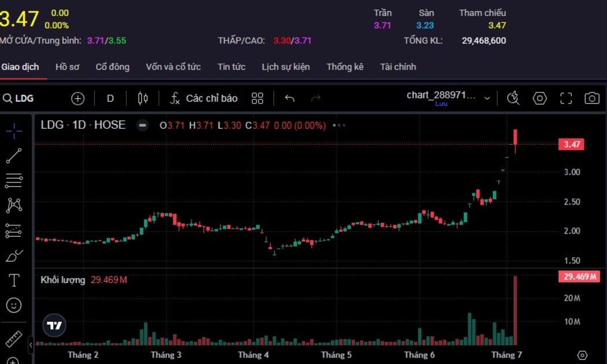Open chart settings hexagon icon
607x364 pixels.
pyautogui.click(x=539, y=98)
